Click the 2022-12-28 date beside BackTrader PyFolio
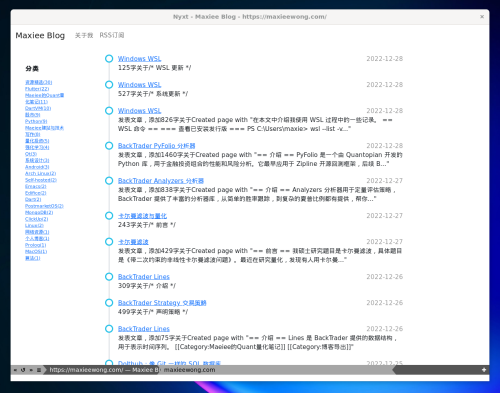This screenshot has width=500, height=393. pyautogui.click(x=385, y=146)
